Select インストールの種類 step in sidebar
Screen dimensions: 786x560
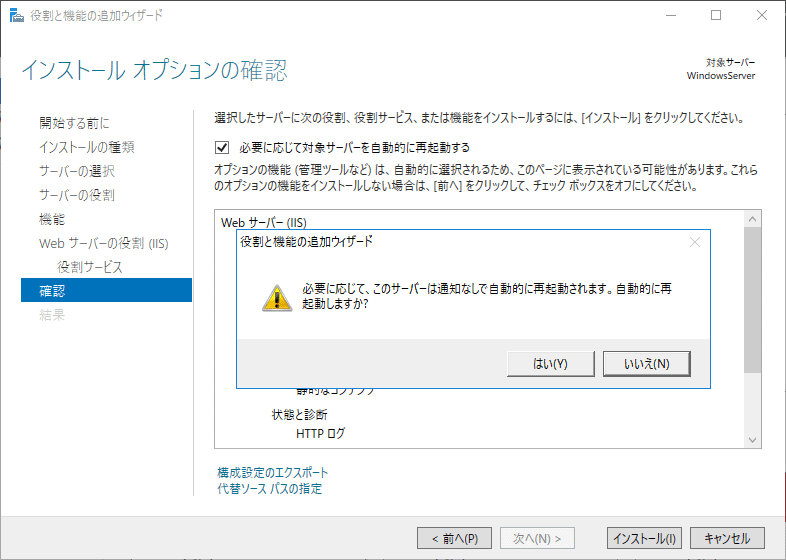pyautogui.click(x=87, y=147)
